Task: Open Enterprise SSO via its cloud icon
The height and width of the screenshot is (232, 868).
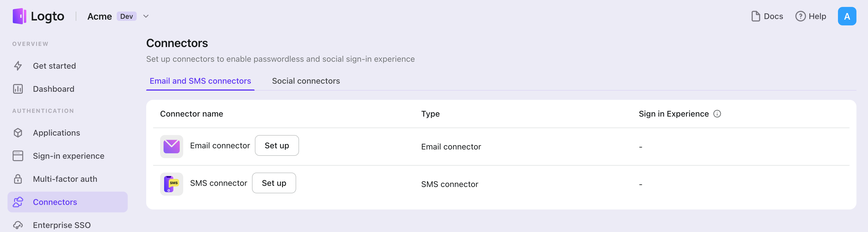Action: click(18, 225)
